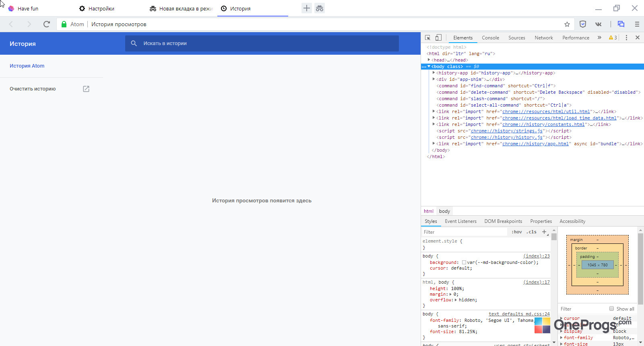Image resolution: width=644 pixels, height=346 pixels.
Task: Expand the constants.html link node
Action: 434,124
